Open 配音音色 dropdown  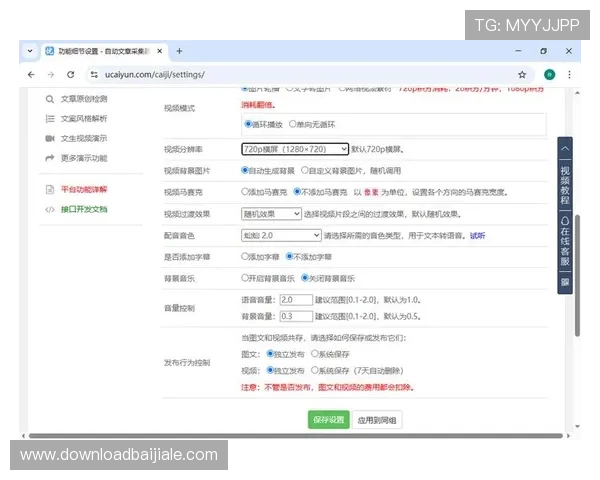tap(281, 235)
